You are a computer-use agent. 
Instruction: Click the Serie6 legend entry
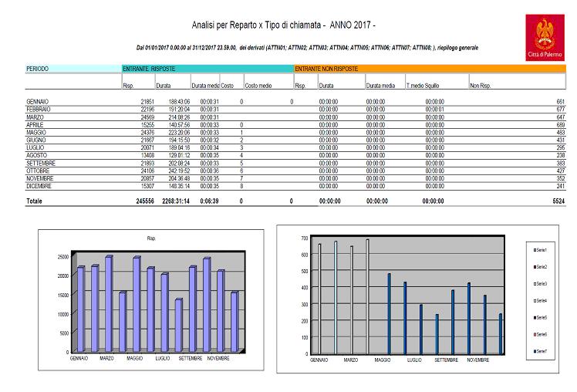[542, 334]
